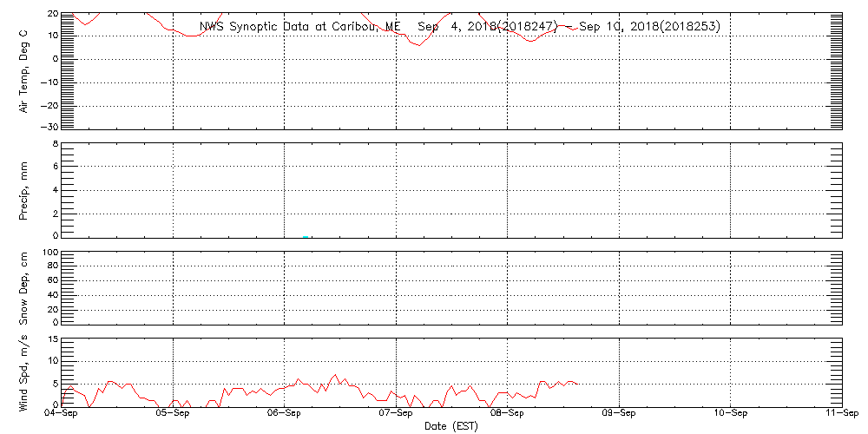Select the 10-Sep date tick label

click(730, 414)
